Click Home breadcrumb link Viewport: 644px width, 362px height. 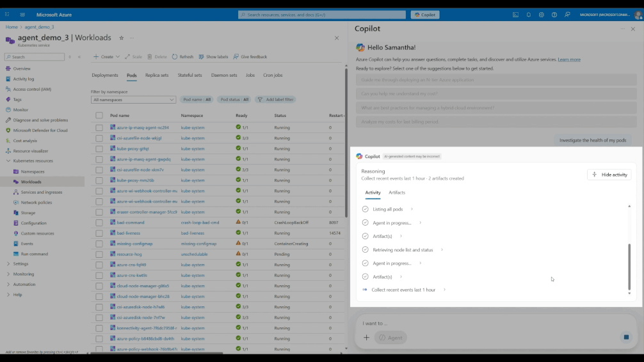tap(12, 27)
